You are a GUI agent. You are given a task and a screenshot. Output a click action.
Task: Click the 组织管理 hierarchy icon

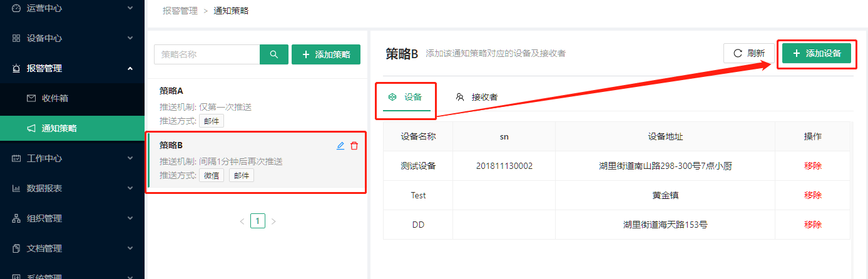tap(16, 218)
